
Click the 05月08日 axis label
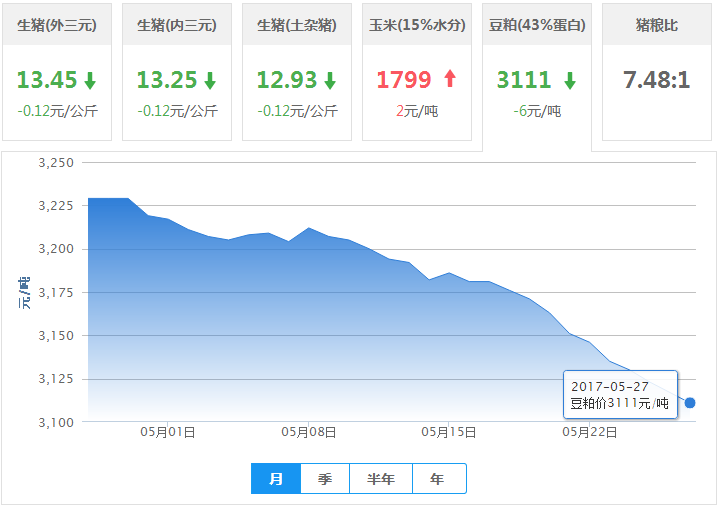pos(309,432)
